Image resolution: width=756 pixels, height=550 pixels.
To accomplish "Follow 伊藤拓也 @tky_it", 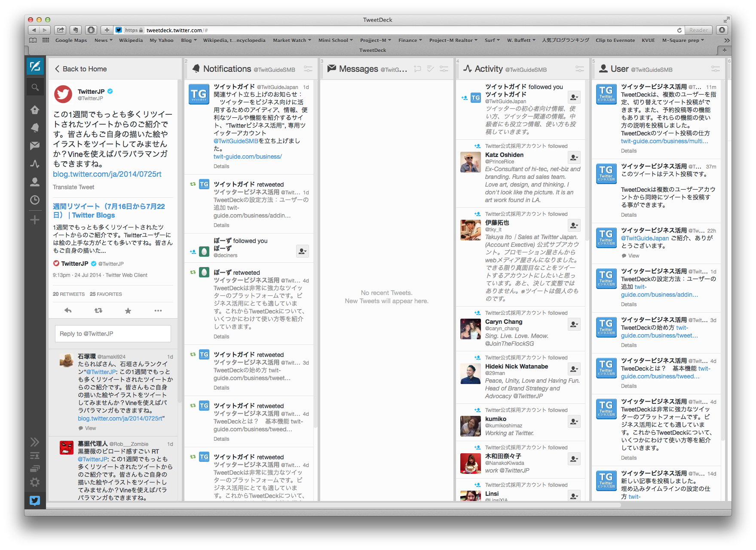I will pos(574,225).
